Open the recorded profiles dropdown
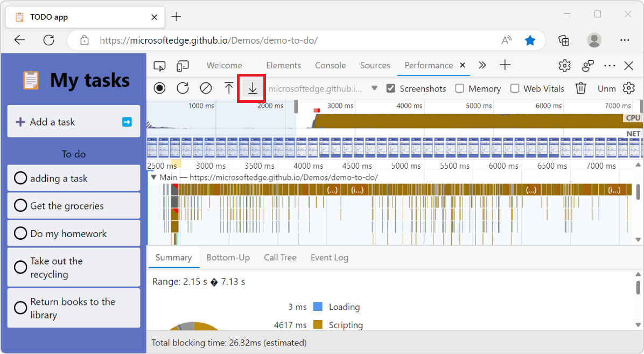 pyautogui.click(x=375, y=88)
